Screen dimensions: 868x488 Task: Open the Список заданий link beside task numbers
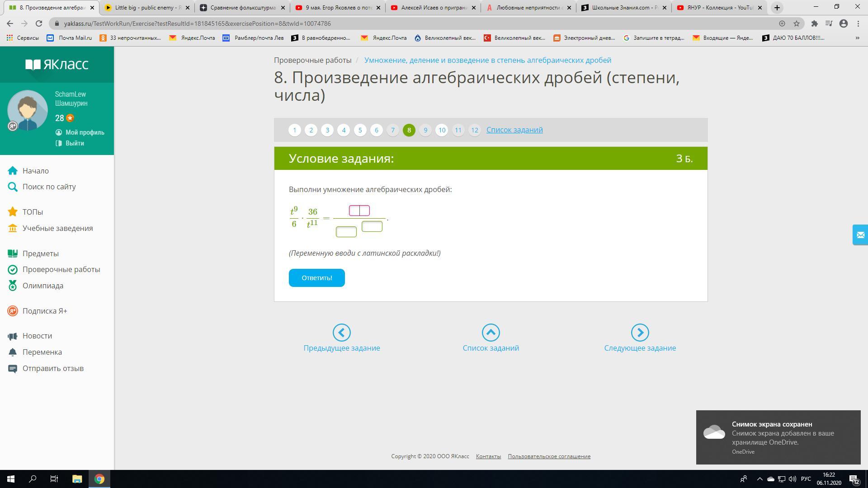[x=514, y=130]
